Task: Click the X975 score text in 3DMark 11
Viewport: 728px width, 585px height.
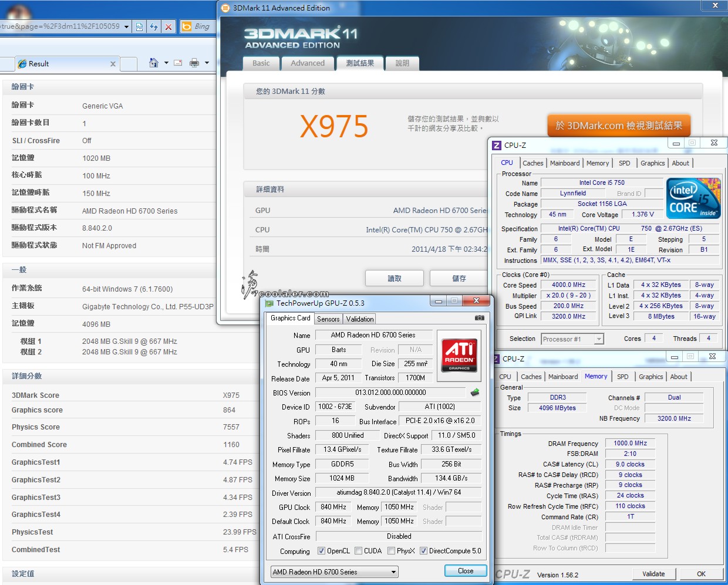Action: point(334,126)
